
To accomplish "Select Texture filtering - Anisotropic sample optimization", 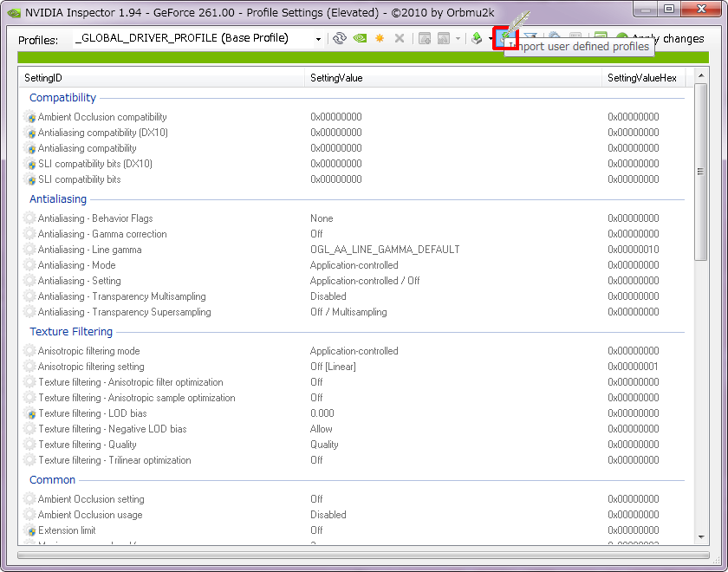I will (x=137, y=398).
